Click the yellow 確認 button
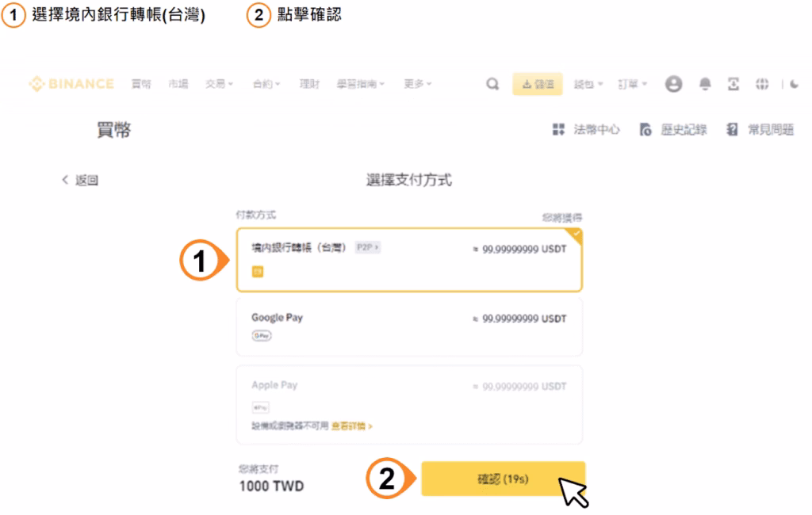The width and height of the screenshot is (812, 515). tap(503, 479)
